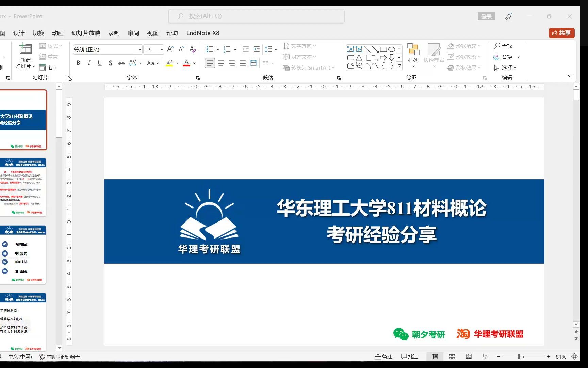Screen dimensions: 588x368
Task: Click the red font color button
Action: pyautogui.click(x=186, y=63)
